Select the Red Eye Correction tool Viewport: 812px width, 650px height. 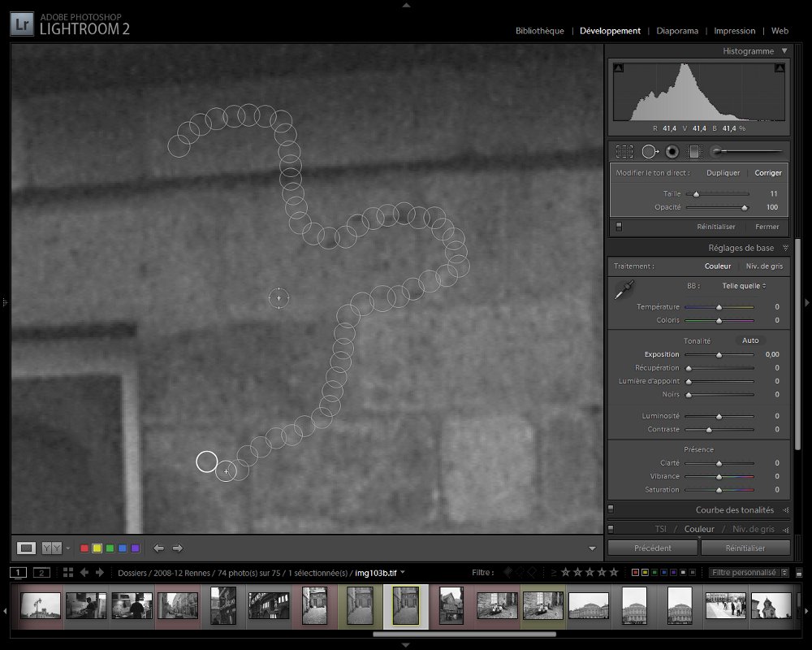[672, 151]
